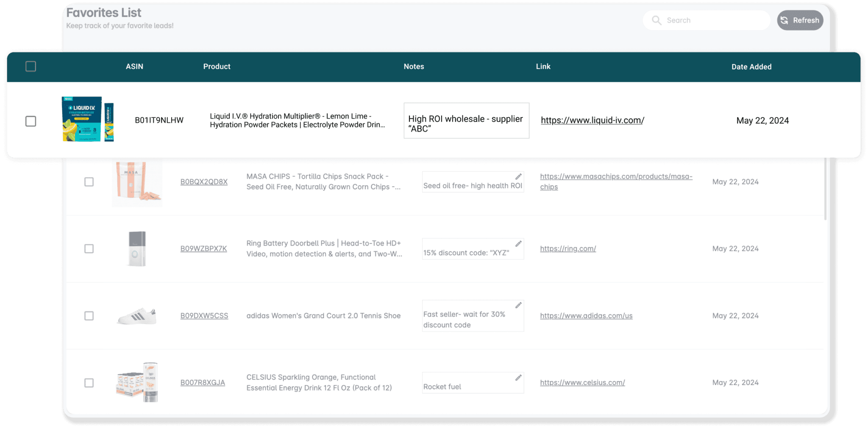868x426 pixels.
Task: Open ASIN B09WZBPX7K link
Action: 203,249
